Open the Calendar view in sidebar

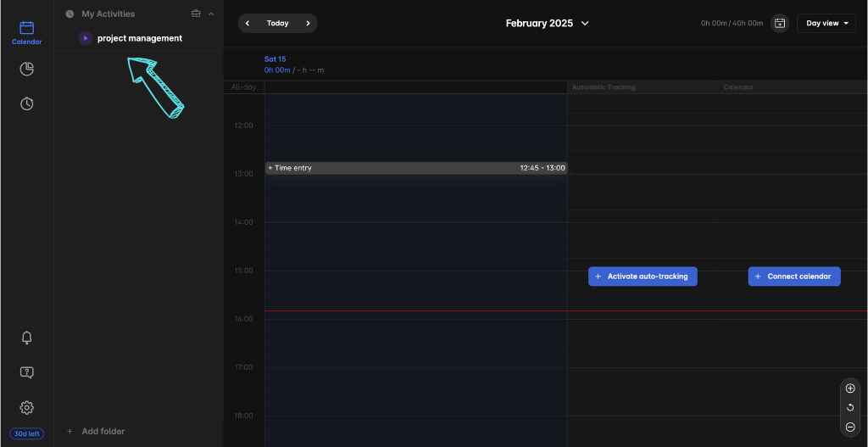click(26, 32)
